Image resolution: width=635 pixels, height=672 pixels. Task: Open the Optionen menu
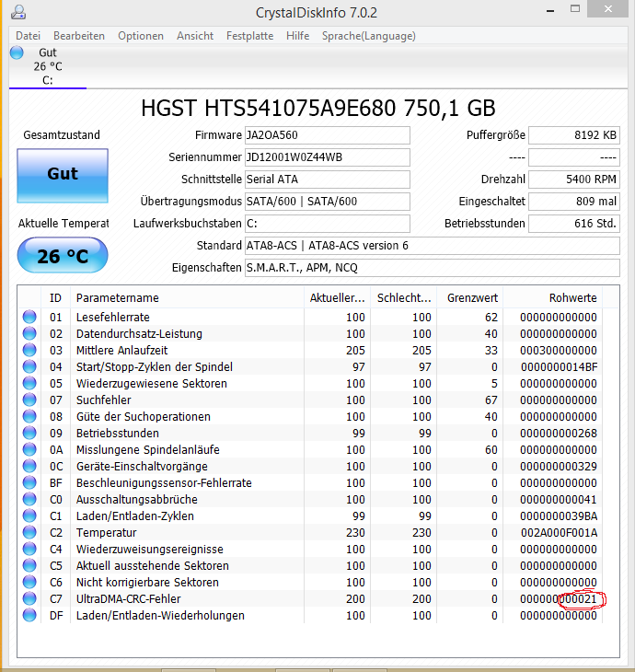tap(141, 36)
